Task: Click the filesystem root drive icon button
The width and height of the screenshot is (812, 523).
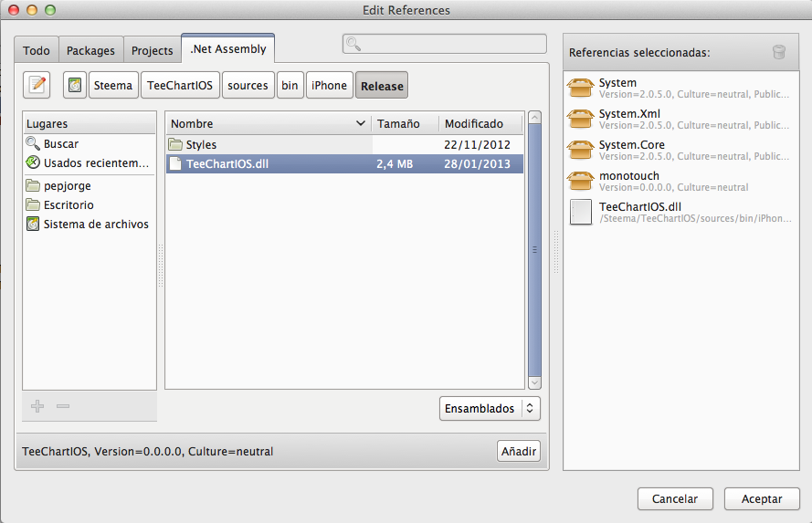Action: click(75, 85)
